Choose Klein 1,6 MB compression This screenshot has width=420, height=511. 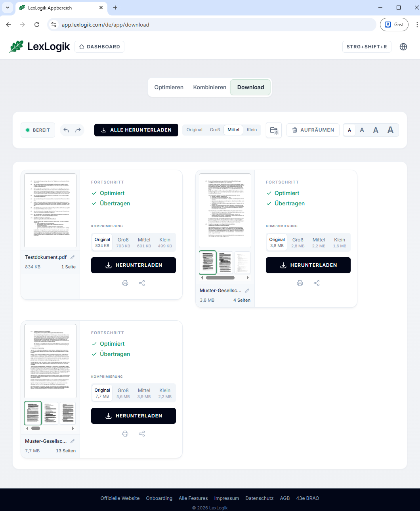(x=340, y=243)
